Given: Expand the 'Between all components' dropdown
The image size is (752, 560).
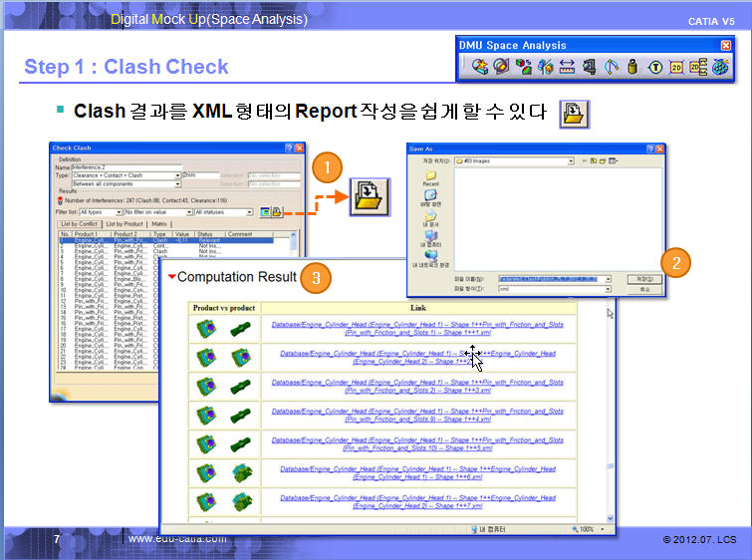Looking at the screenshot, I should coord(177,183).
